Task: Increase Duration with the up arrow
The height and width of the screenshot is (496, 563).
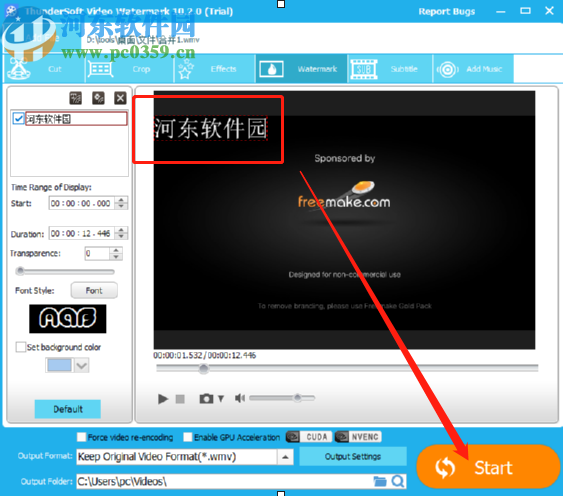Action: pos(121,230)
